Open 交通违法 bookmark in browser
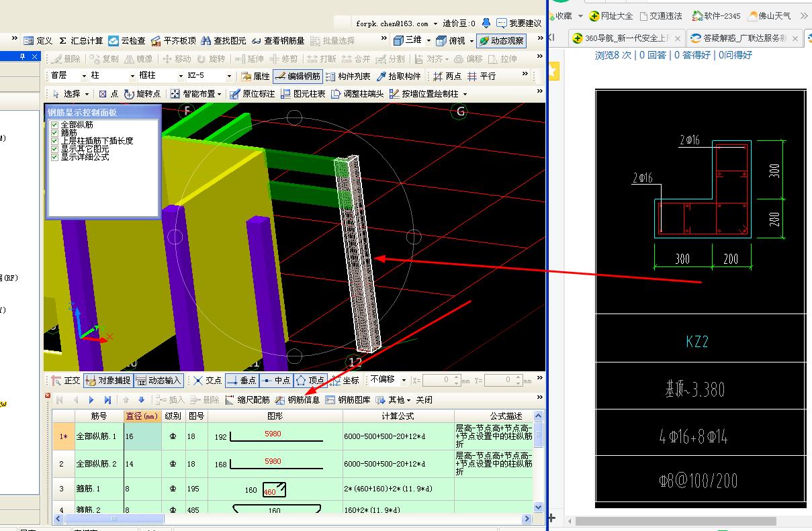 661,15
